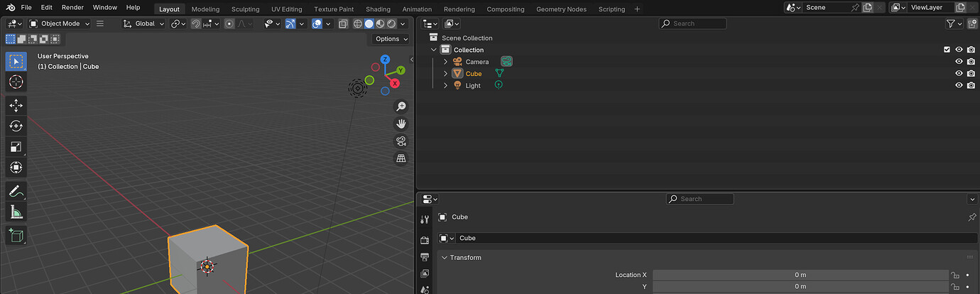Open the Render menu

pyautogui.click(x=72, y=7)
